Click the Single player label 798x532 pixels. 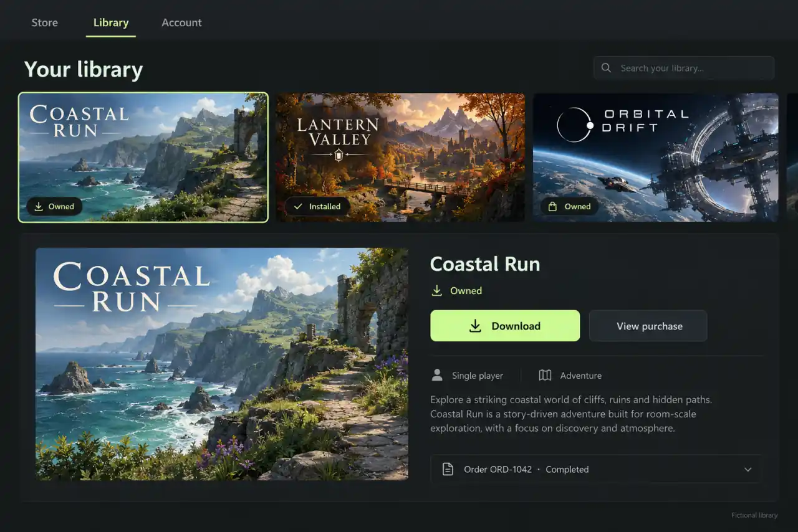point(478,376)
